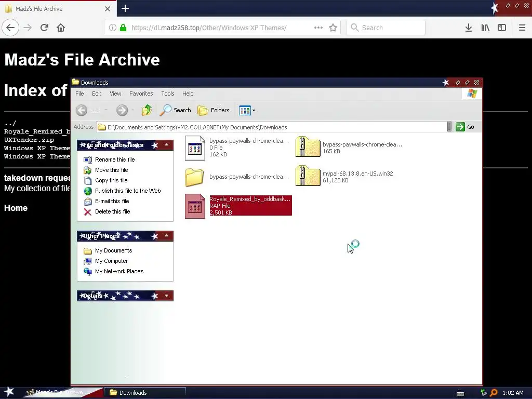Click the Explorer Search toolbar button
The height and width of the screenshot is (399, 532).
pyautogui.click(x=176, y=110)
